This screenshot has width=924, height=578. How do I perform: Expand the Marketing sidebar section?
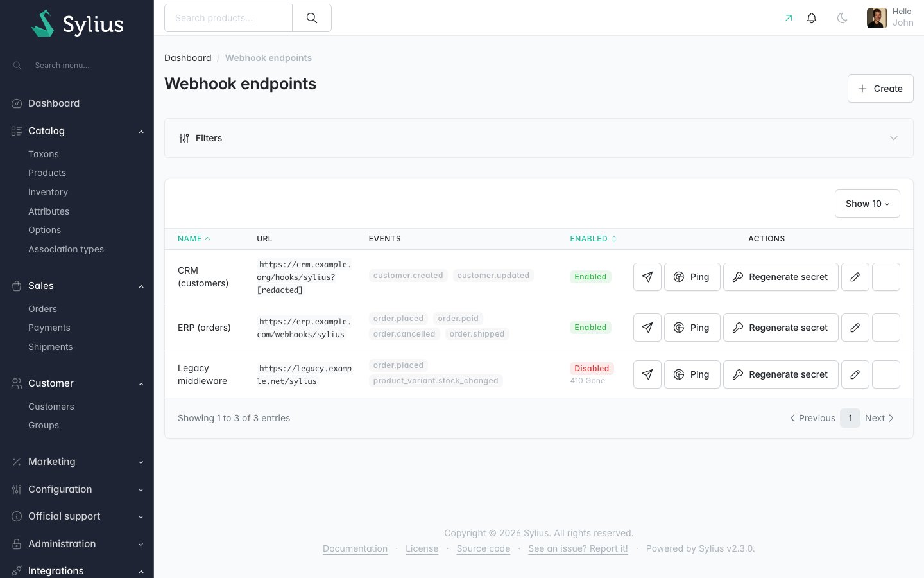click(77, 462)
